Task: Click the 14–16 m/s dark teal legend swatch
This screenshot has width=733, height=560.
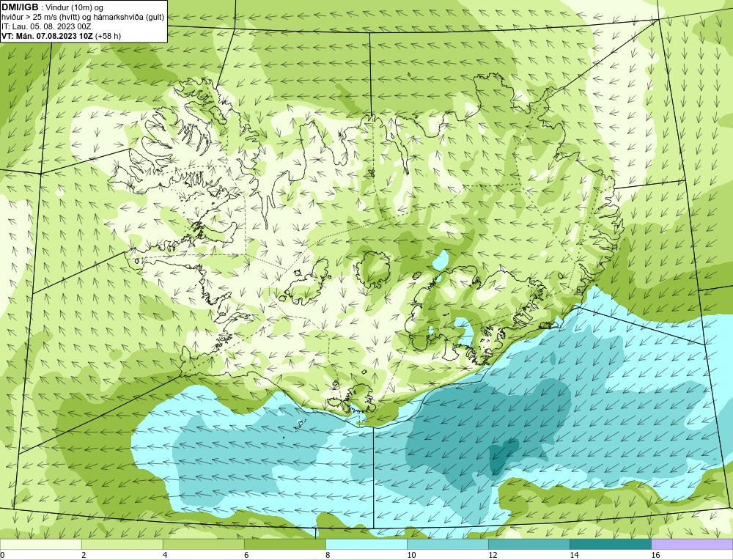Action: (610, 544)
